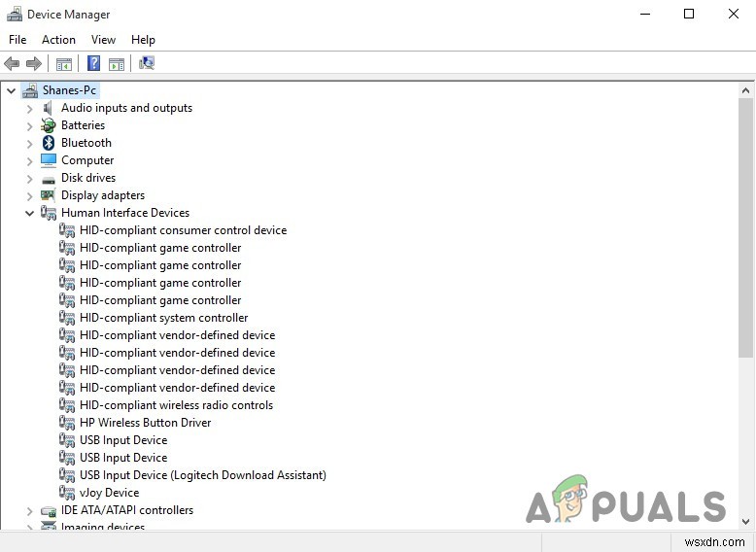Open the View menu
The image size is (756, 552).
click(103, 40)
